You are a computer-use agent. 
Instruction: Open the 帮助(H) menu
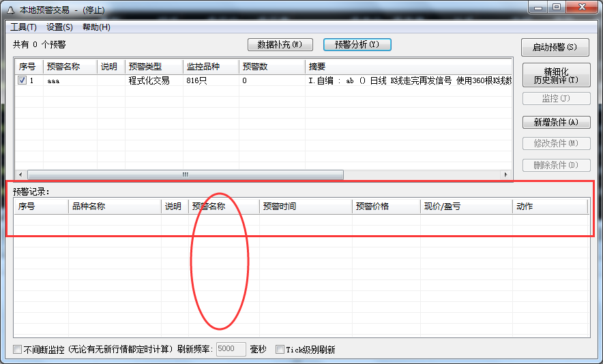pyautogui.click(x=97, y=27)
